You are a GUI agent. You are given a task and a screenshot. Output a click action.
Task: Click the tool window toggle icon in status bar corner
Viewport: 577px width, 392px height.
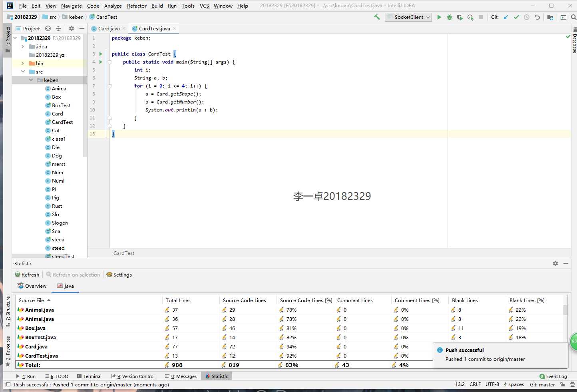pyautogui.click(x=8, y=385)
